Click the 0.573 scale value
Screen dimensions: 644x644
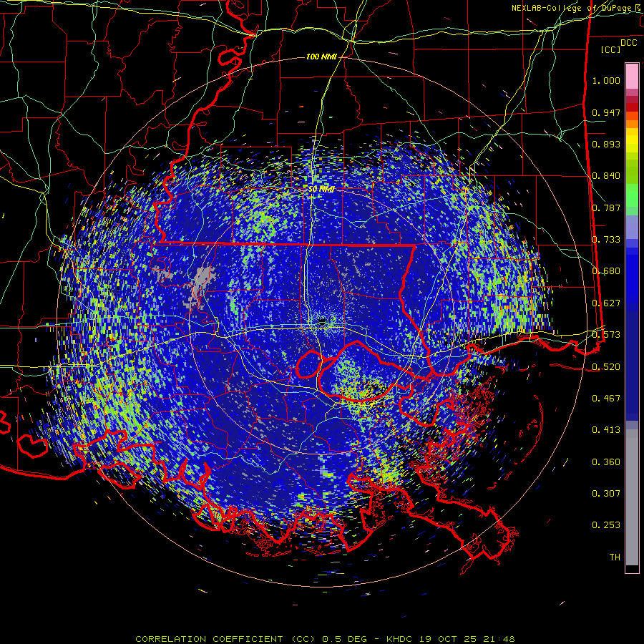point(606,335)
